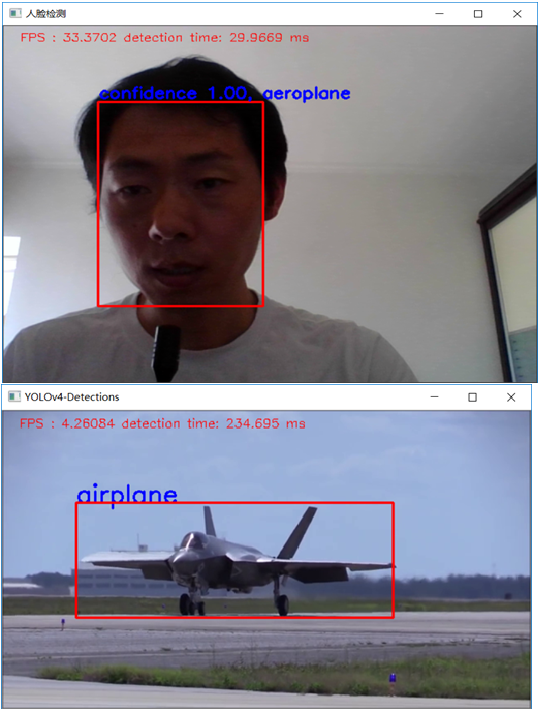539x714 pixels.
Task: Click inside the red face detection box
Action: point(180,204)
